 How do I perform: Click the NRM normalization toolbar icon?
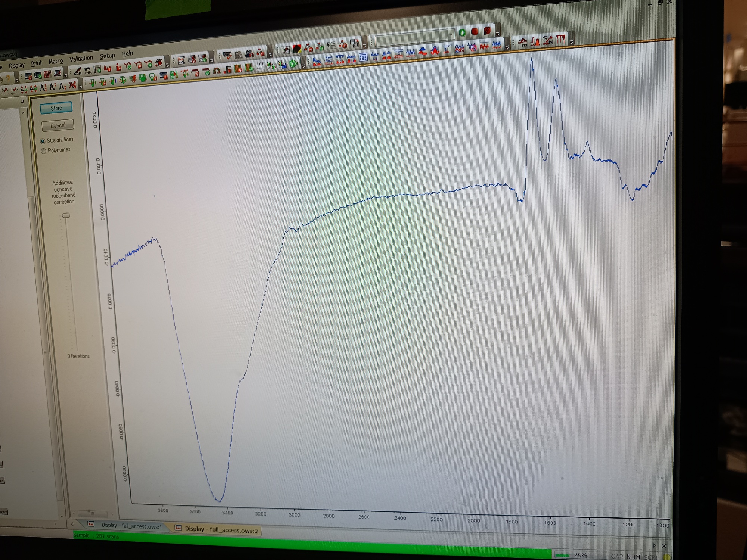[x=77, y=72]
